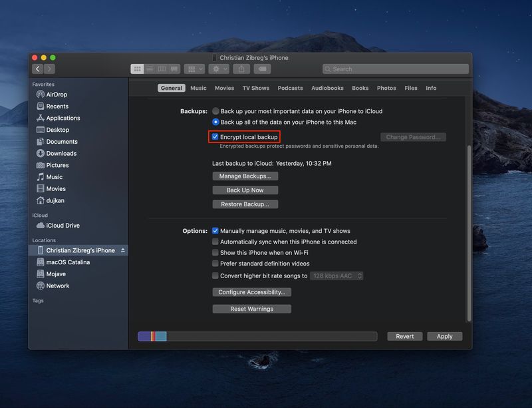532x408 pixels.
Task: Click the Pictures camera icon
Action: point(41,165)
